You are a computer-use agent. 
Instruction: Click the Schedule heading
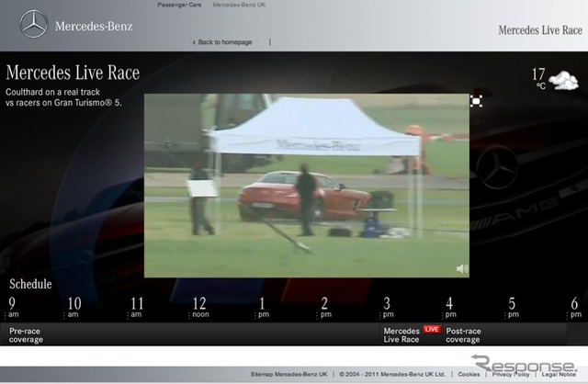[30, 284]
